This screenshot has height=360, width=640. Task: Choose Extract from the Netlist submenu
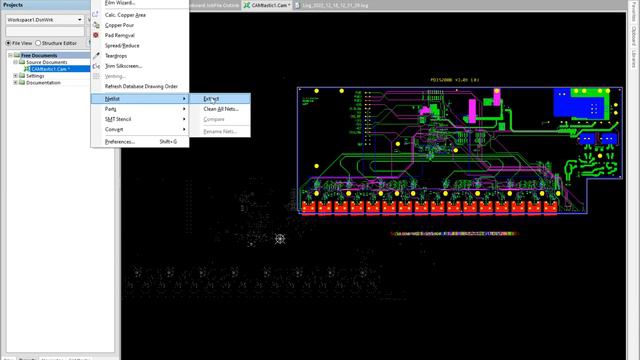coord(220,99)
